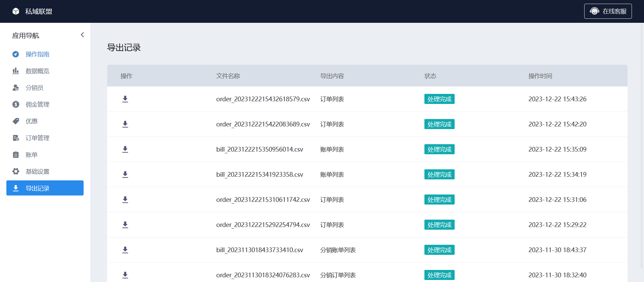The image size is (644, 282).
Task: Click the 导出记录 page heading
Action: tap(124, 48)
